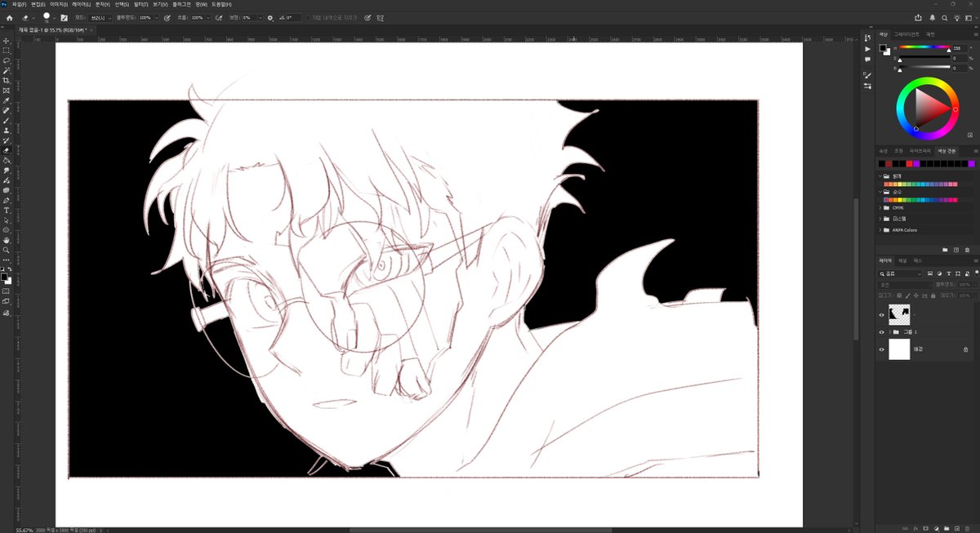Toggle pressure for opacity button
The height and width of the screenshot is (533, 980).
coord(167,17)
